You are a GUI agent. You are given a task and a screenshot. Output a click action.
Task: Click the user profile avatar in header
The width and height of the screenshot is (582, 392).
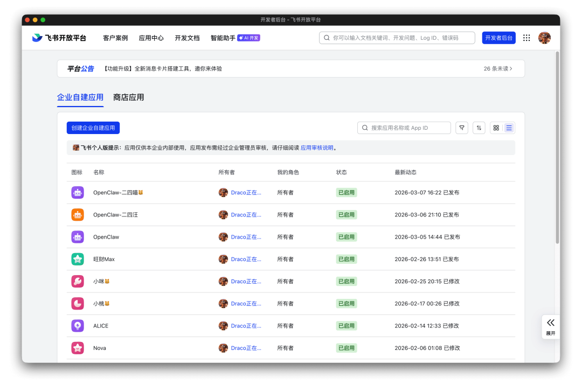coord(544,38)
